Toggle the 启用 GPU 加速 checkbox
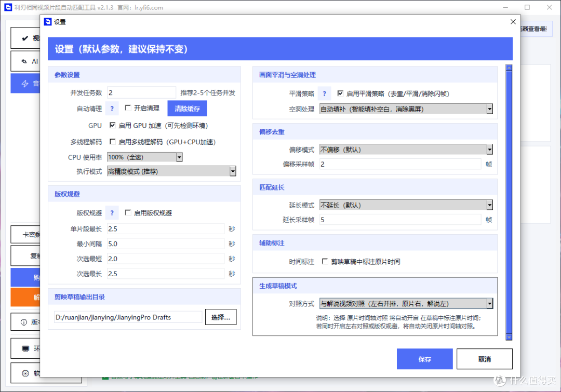 (x=112, y=125)
